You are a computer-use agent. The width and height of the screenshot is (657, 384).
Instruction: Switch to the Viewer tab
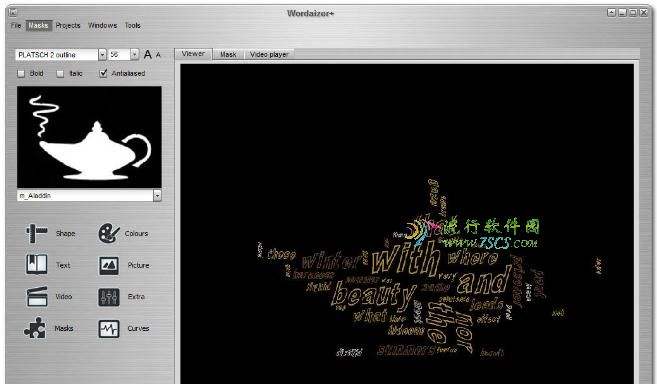coord(194,54)
